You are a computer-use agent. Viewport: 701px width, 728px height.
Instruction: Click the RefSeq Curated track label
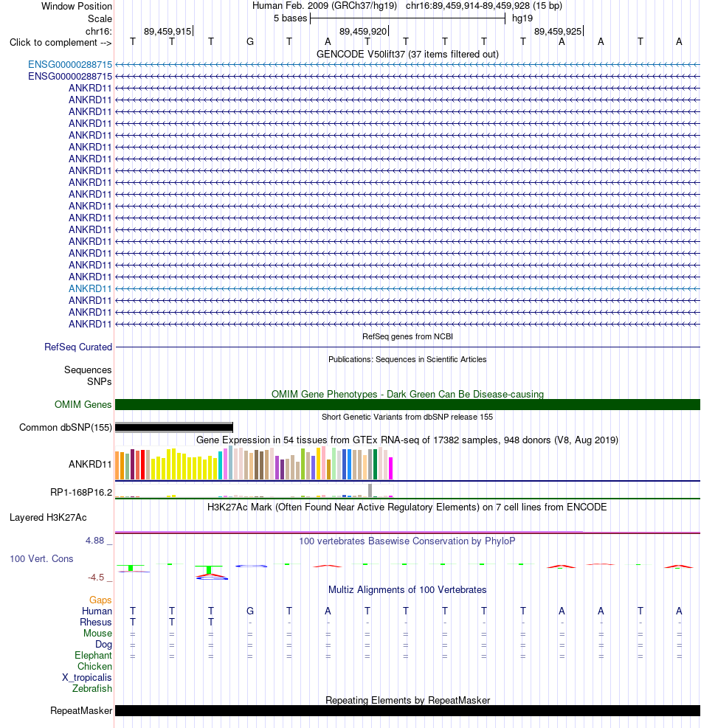78,347
